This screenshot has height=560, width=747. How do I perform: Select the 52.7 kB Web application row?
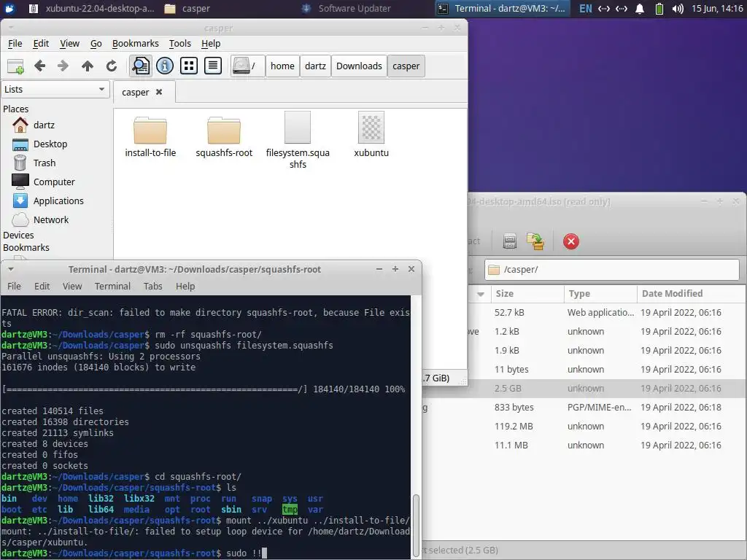pyautogui.click(x=608, y=312)
